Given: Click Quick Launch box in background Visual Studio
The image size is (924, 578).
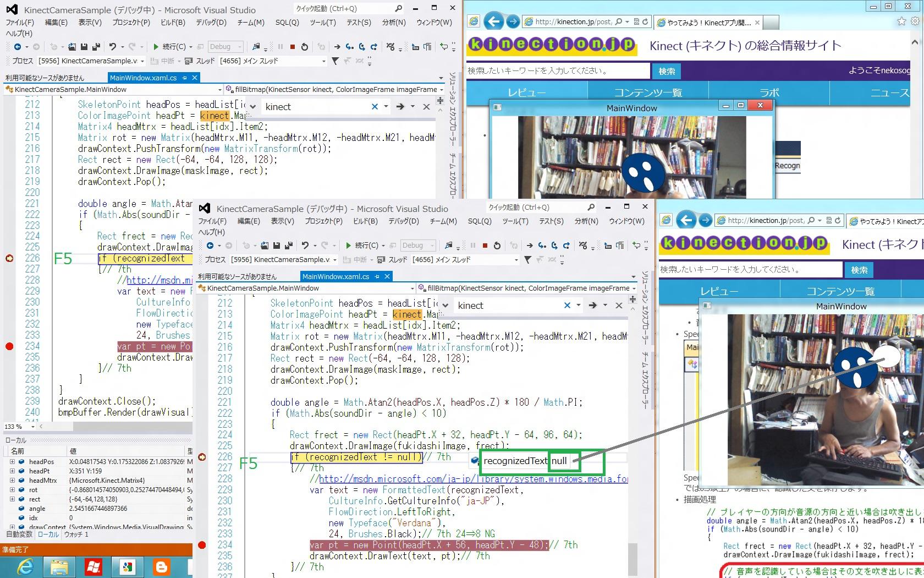Looking at the screenshot, I should coord(349,9).
